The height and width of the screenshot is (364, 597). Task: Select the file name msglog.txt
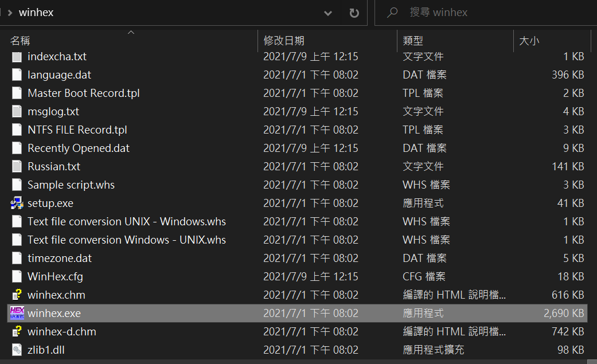click(53, 112)
